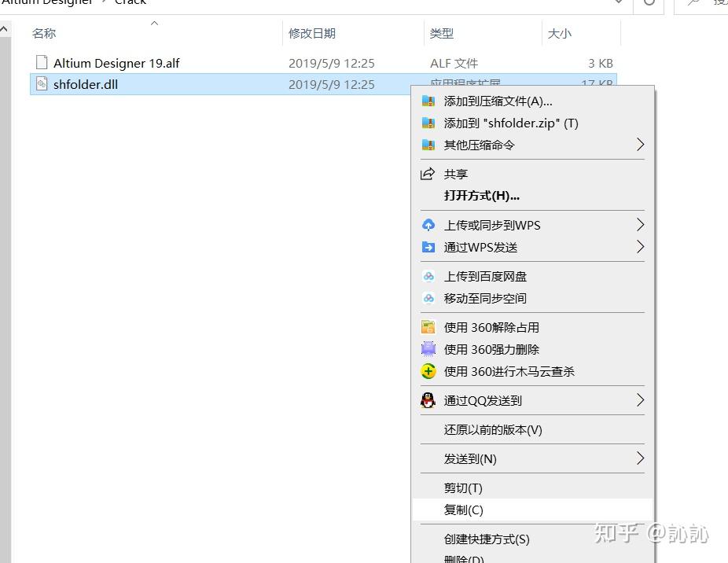Click the green 360 trojan scan icon

pos(428,371)
